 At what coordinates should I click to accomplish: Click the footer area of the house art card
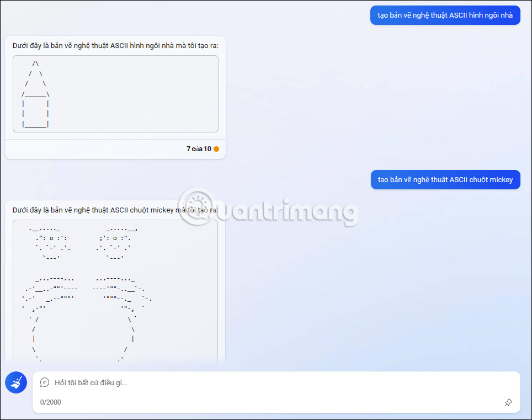coord(115,148)
